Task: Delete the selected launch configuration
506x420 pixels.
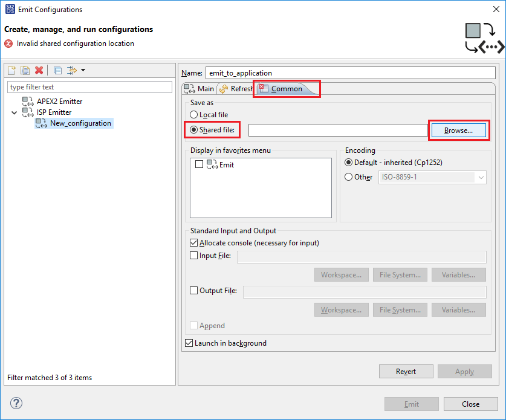Action: [x=39, y=70]
